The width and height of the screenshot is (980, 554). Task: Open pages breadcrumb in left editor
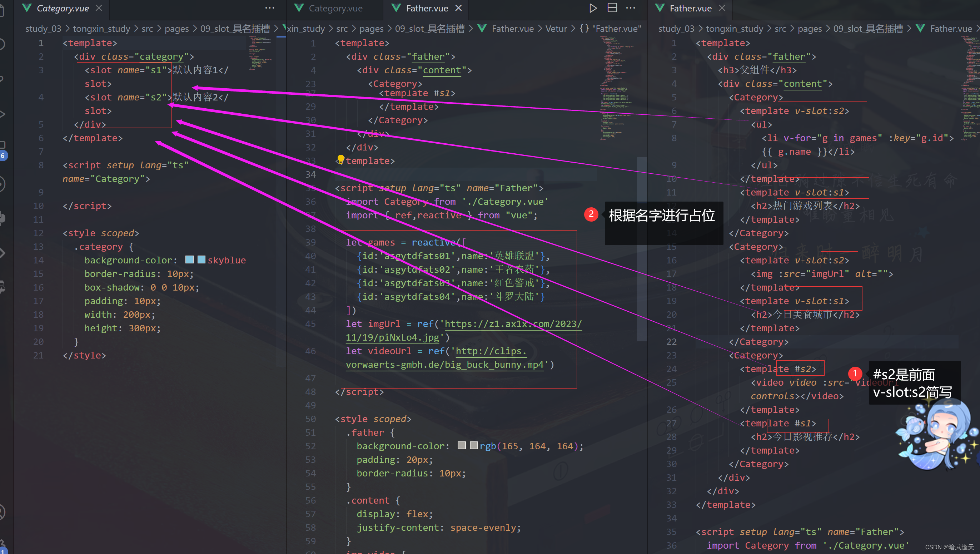pos(176,29)
